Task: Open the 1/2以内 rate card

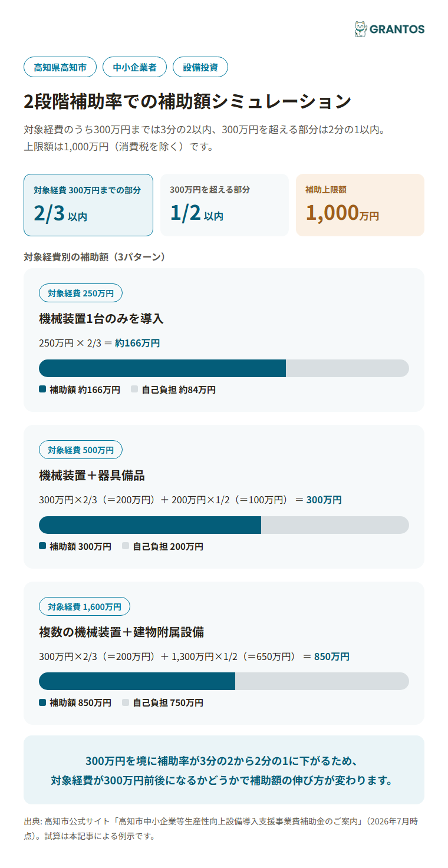Action: point(225,205)
